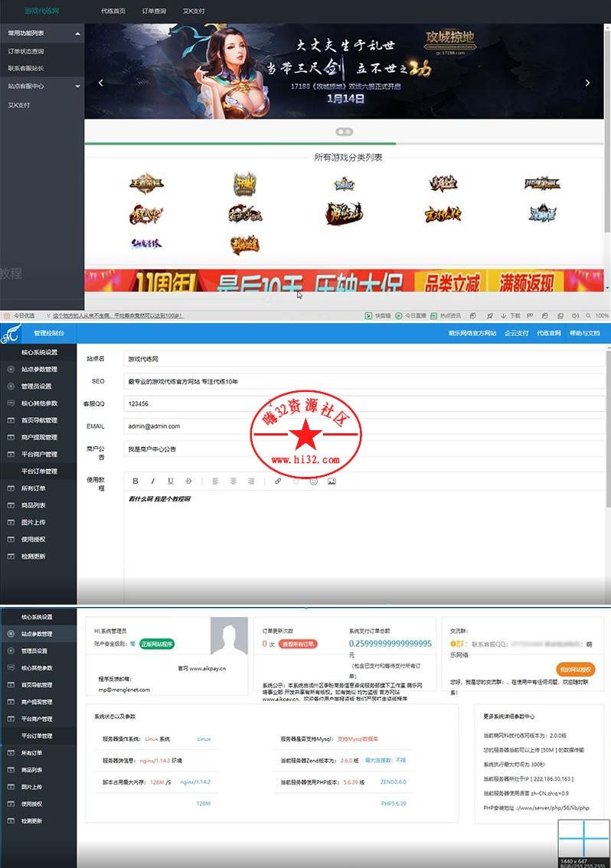Click the 萌乐网络官方网站 header link
The height and width of the screenshot is (868, 611).
tap(472, 334)
